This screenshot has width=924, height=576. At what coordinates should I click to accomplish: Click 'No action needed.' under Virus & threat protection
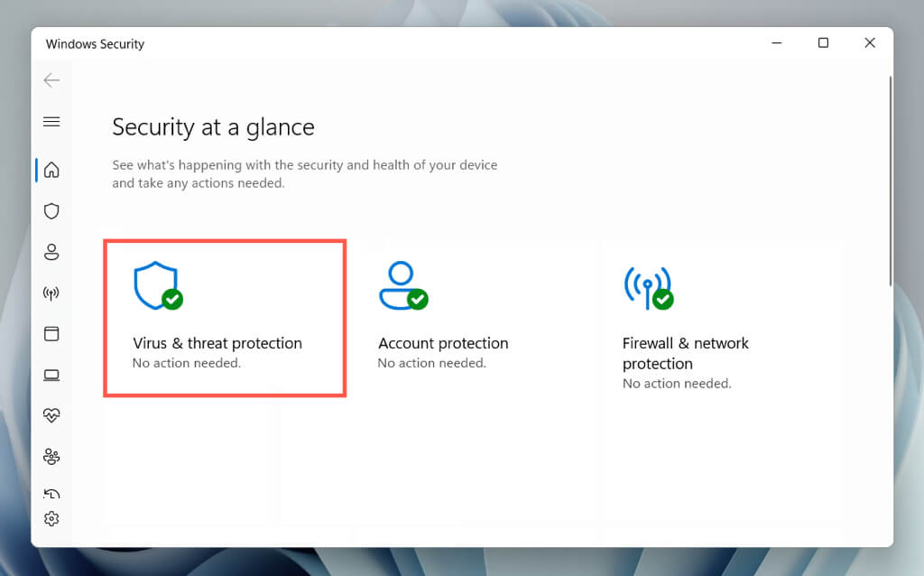pos(187,363)
